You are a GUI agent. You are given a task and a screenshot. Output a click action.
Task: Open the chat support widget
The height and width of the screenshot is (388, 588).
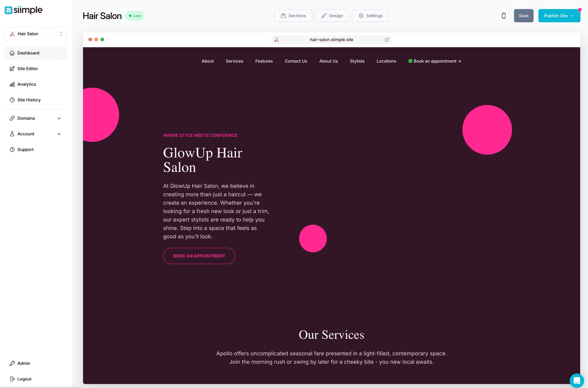point(577,380)
